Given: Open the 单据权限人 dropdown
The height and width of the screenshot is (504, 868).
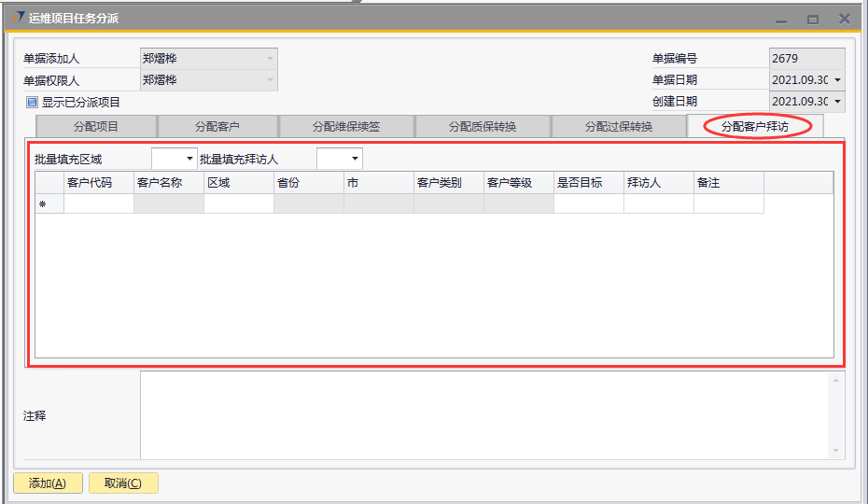Looking at the screenshot, I should pyautogui.click(x=270, y=81).
